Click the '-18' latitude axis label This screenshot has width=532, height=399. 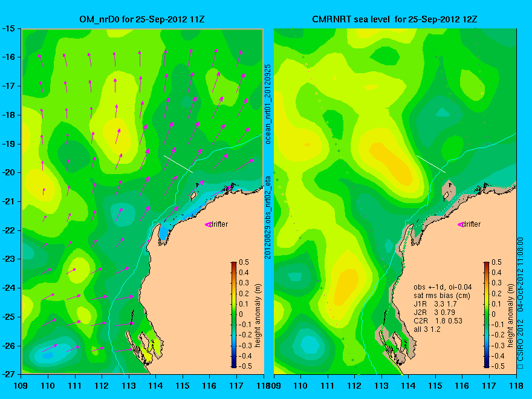point(8,115)
